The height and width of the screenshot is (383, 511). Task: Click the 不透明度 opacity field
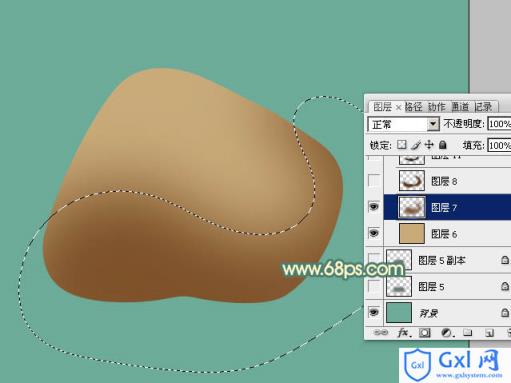[x=499, y=124]
